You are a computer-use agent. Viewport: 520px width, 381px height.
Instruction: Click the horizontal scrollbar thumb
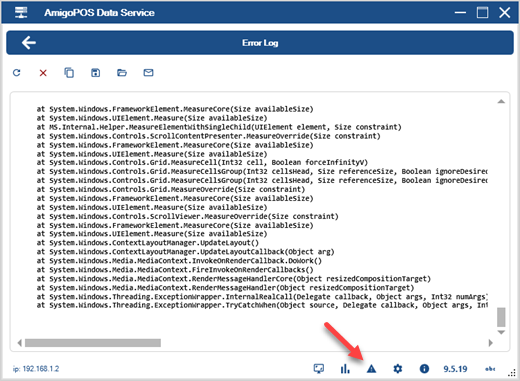(x=93, y=343)
